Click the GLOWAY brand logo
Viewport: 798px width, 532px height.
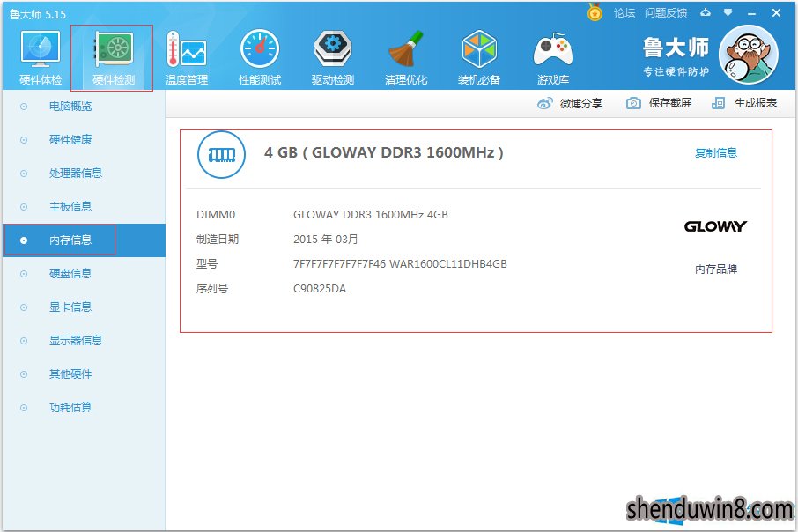pos(715,226)
